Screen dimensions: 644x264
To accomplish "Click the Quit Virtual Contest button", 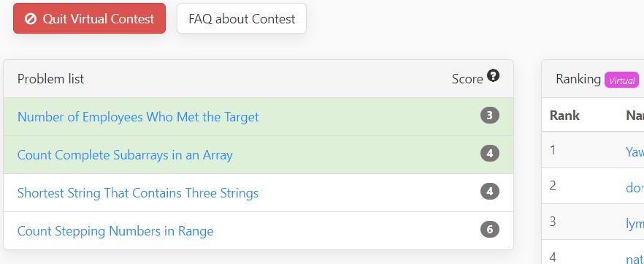I will click(x=90, y=18).
